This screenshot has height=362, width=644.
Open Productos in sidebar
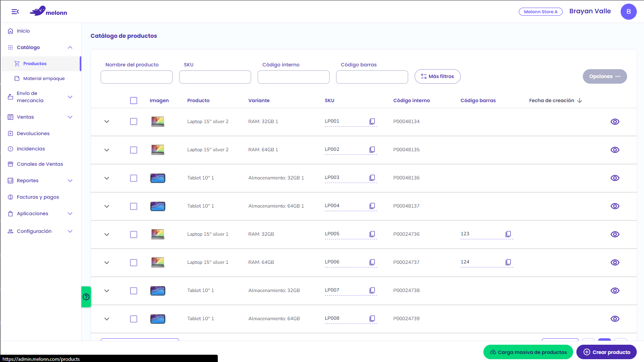pyautogui.click(x=35, y=64)
